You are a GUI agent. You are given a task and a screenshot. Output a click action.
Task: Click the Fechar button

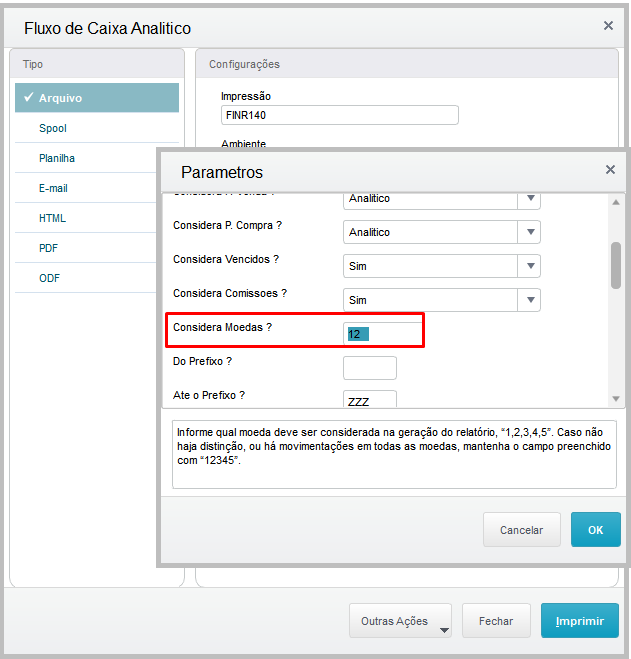point(496,621)
